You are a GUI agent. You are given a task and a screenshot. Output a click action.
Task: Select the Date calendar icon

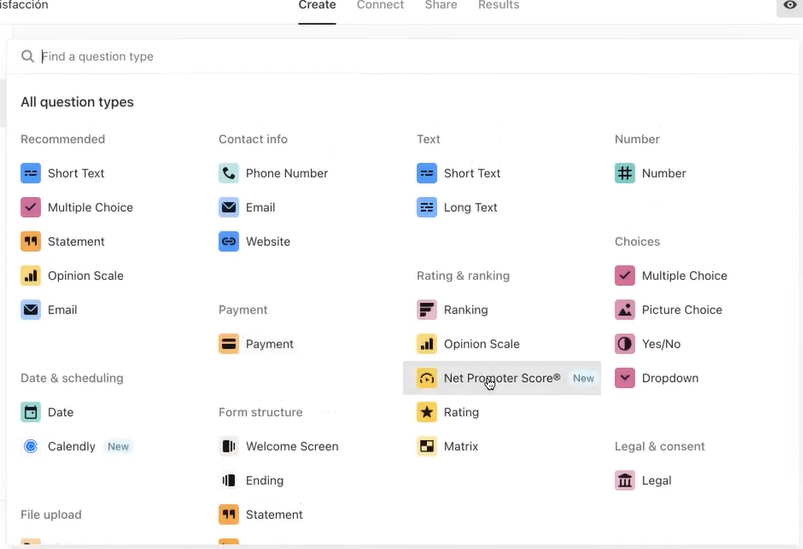(31, 412)
